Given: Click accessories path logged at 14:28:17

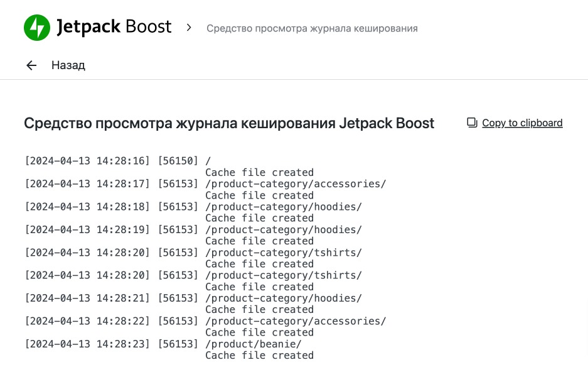Looking at the screenshot, I should [x=296, y=183].
